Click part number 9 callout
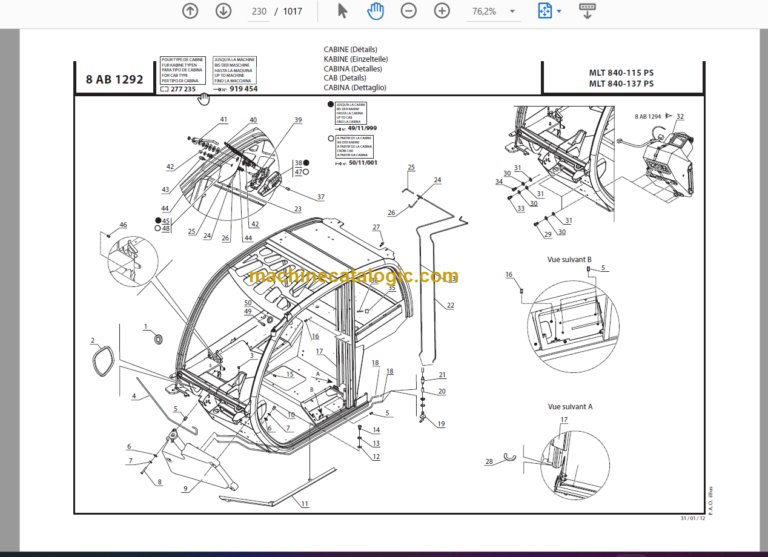768x557 pixels. point(185,488)
